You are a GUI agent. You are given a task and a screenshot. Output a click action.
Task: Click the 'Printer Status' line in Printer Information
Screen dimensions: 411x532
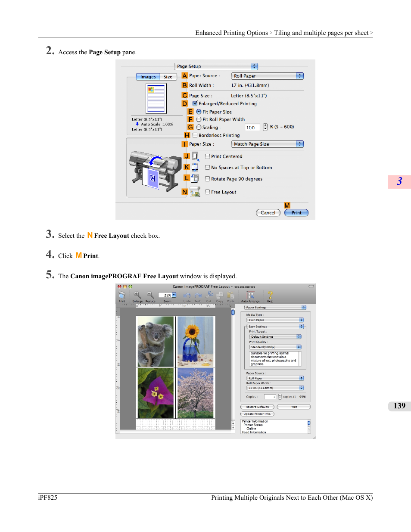pos(253,425)
